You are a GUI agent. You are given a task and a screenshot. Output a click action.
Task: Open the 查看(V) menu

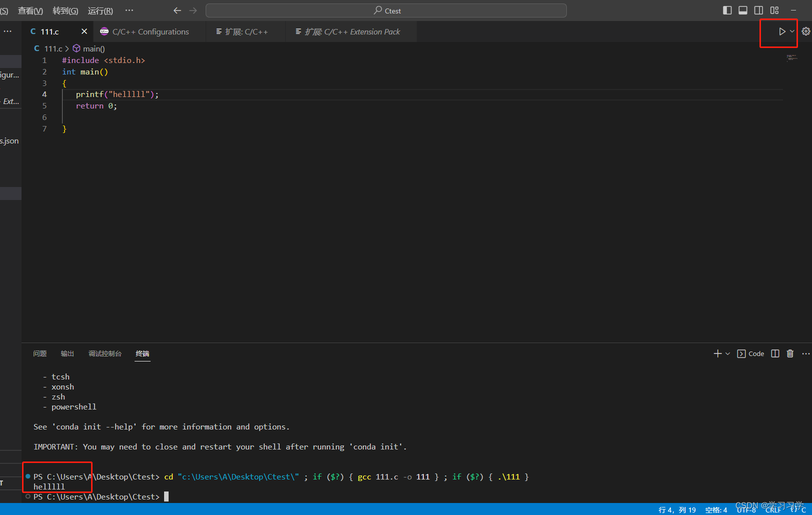31,10
